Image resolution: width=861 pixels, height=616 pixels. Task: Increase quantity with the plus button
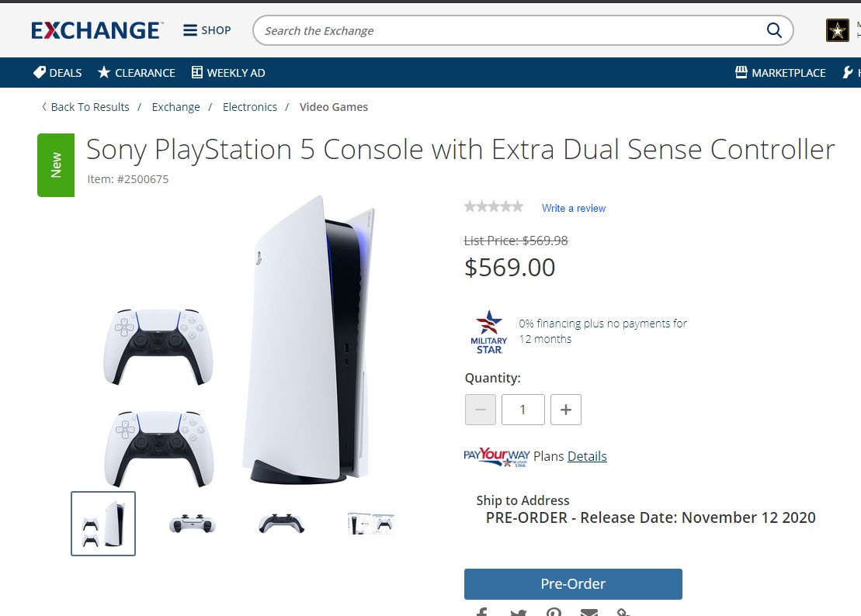[x=565, y=409]
